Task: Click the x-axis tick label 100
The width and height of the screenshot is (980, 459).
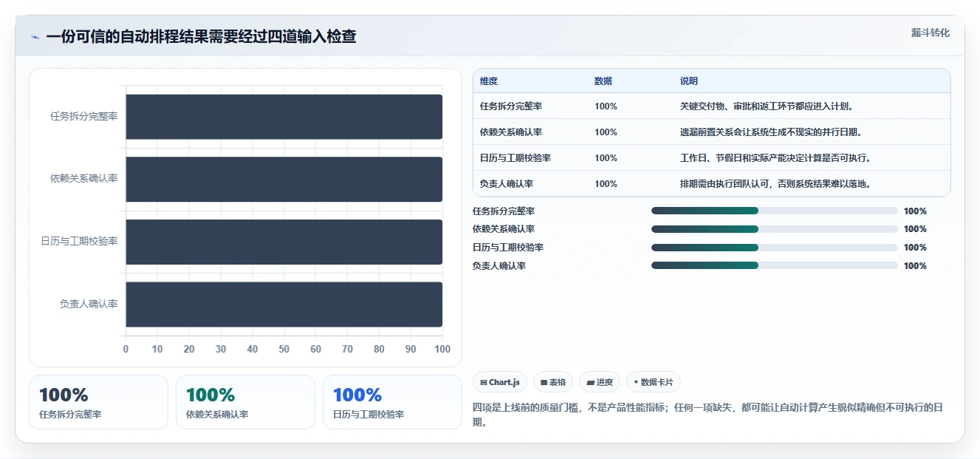Action: 442,349
